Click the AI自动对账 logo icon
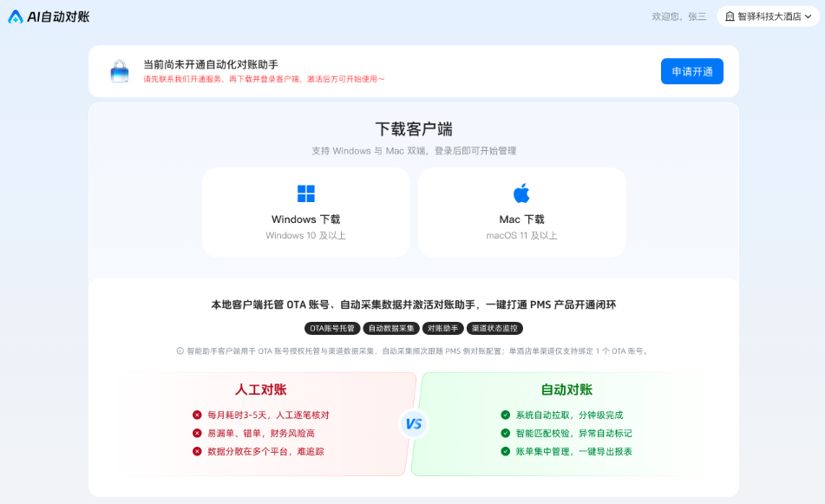The image size is (825, 504). (16, 16)
